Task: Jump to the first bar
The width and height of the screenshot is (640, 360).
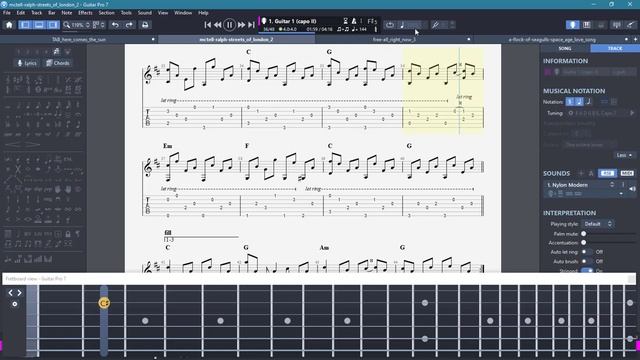Action: 208,25
